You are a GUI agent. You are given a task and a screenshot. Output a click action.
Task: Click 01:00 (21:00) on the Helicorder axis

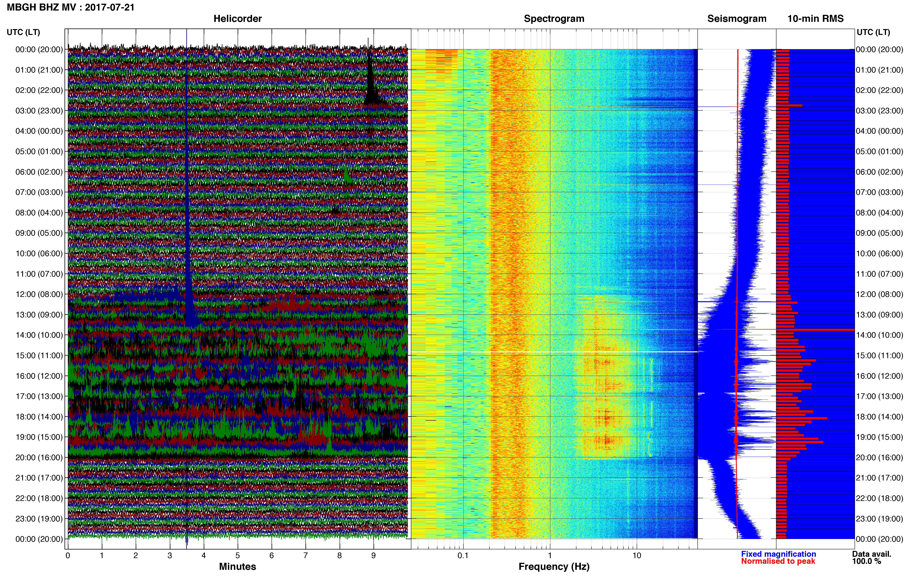click(x=39, y=70)
